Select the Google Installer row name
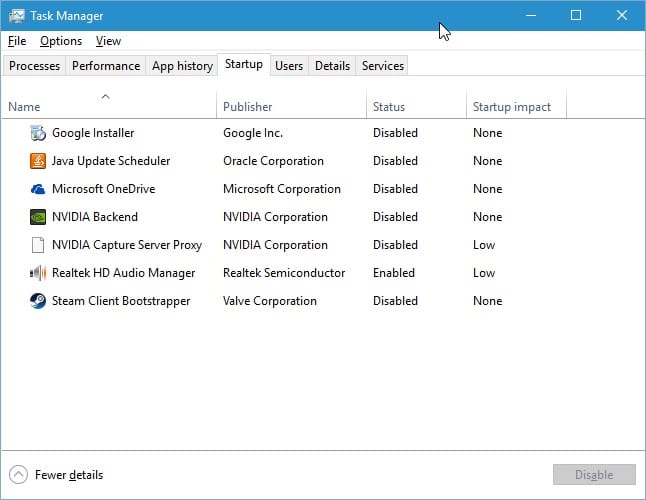 (93, 133)
